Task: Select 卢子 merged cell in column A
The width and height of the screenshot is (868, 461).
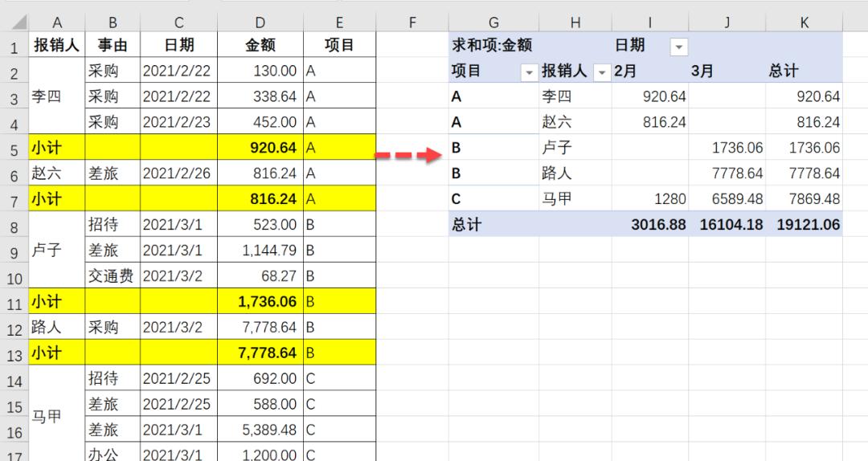Action: (x=57, y=250)
